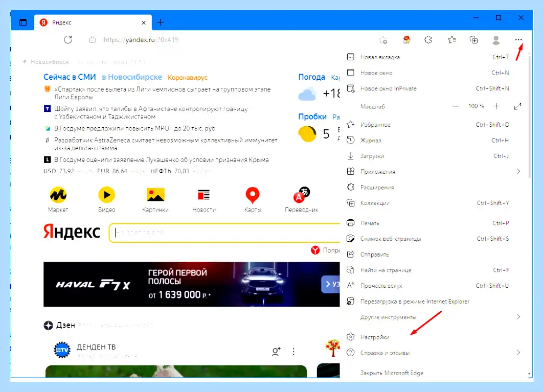The image size is (544, 392).
Task: Expand the Другие инструменты submenu
Action: point(518,317)
